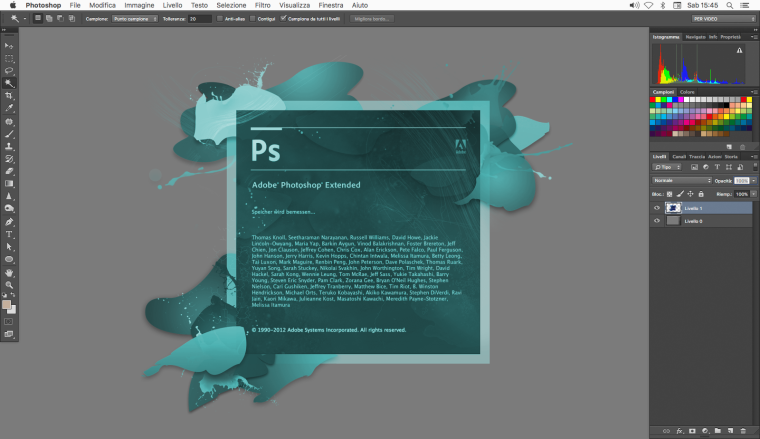Click New Selection mode icon
The height and width of the screenshot is (439, 760).
coord(38,18)
